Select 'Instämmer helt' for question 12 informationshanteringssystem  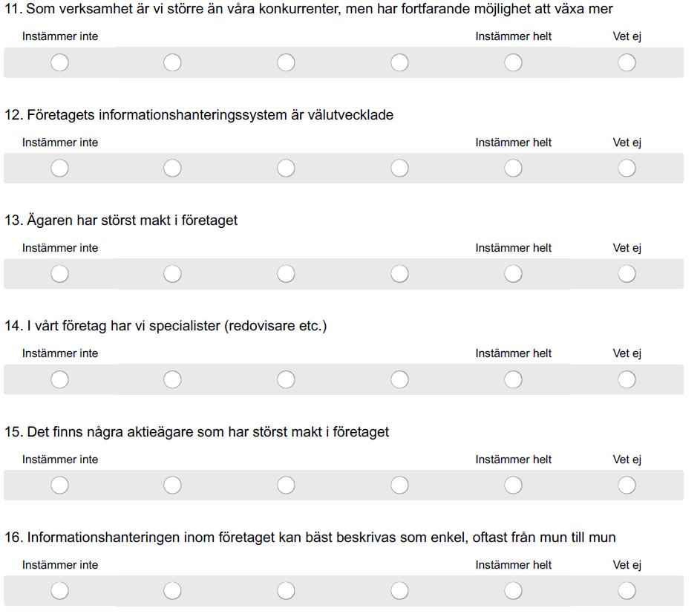click(x=513, y=169)
